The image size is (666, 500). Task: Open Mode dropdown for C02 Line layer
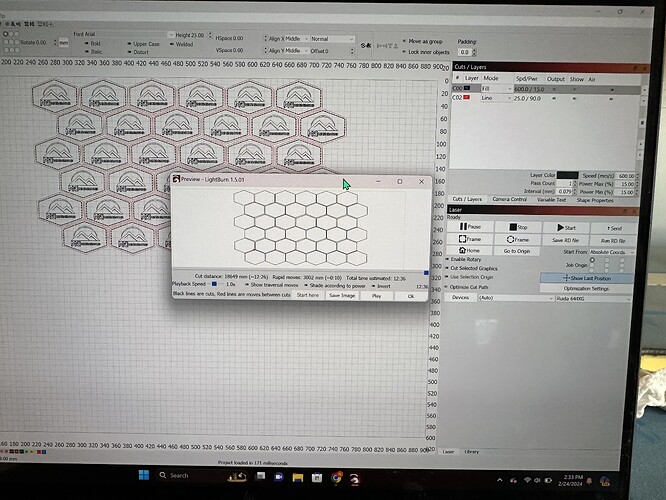coord(497,98)
